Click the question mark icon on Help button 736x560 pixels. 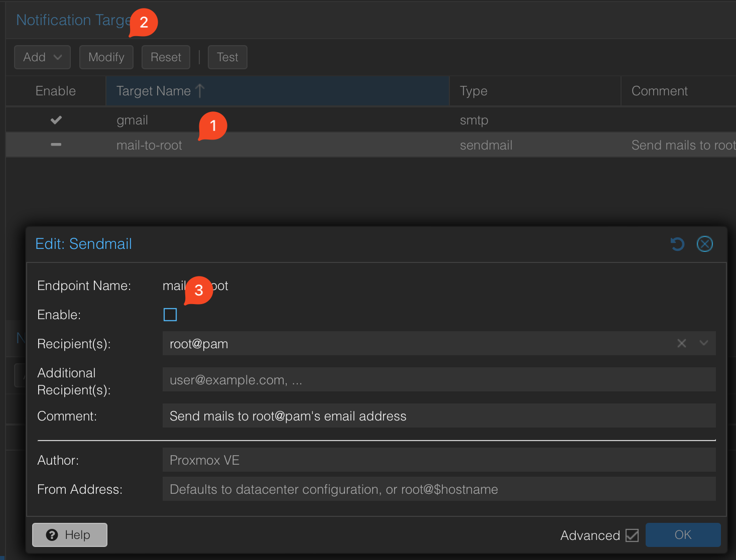(x=52, y=535)
